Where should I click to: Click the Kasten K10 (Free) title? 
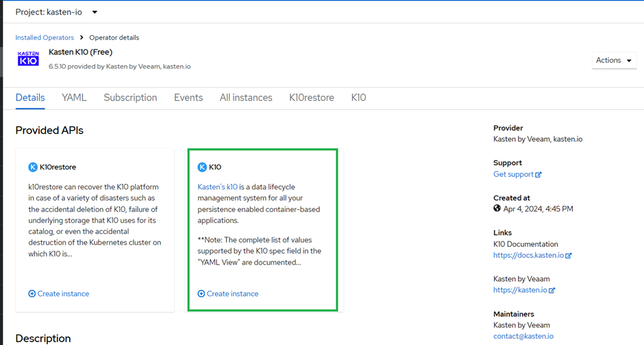[x=81, y=52]
